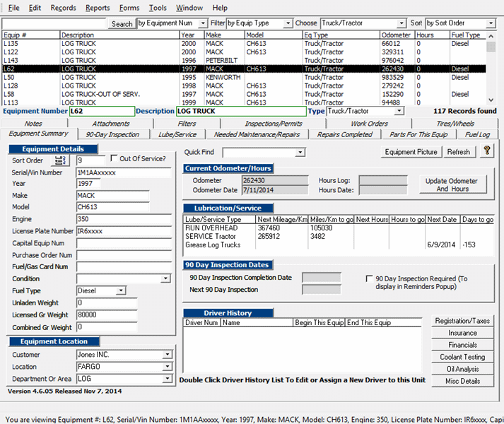504x424 pixels.
Task: Click the Coolant Testing button
Action: 462,357
